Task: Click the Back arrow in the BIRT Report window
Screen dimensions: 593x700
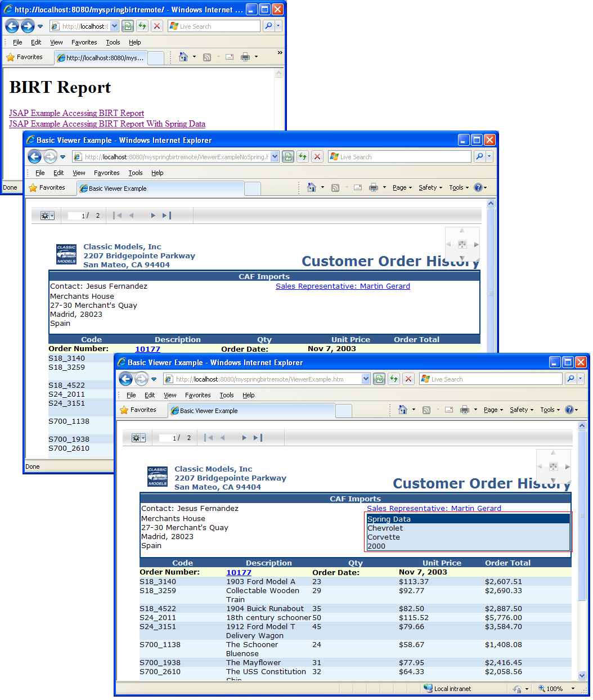Action: [x=12, y=26]
